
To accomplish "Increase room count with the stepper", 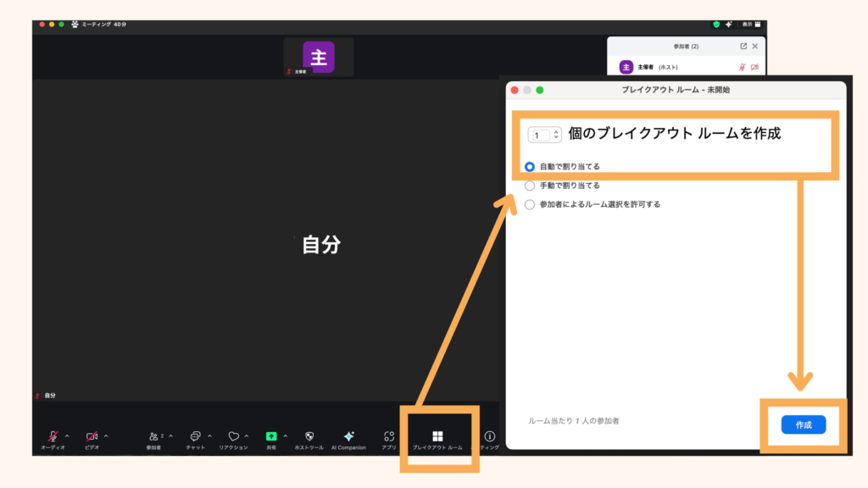I will coord(557,130).
